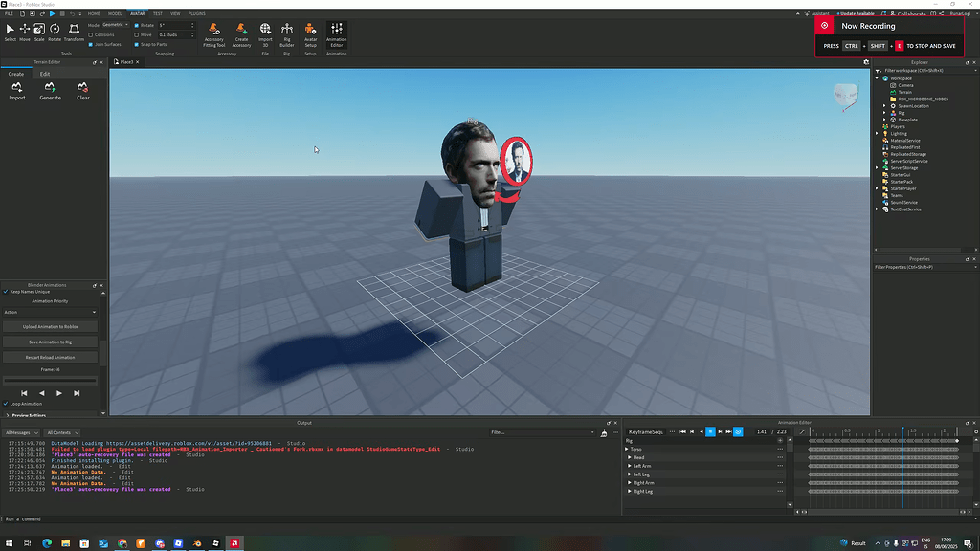Viewport: 980px width, 551px height.
Task: Click the blue Play button in quick access bar
Action: tap(52, 13)
